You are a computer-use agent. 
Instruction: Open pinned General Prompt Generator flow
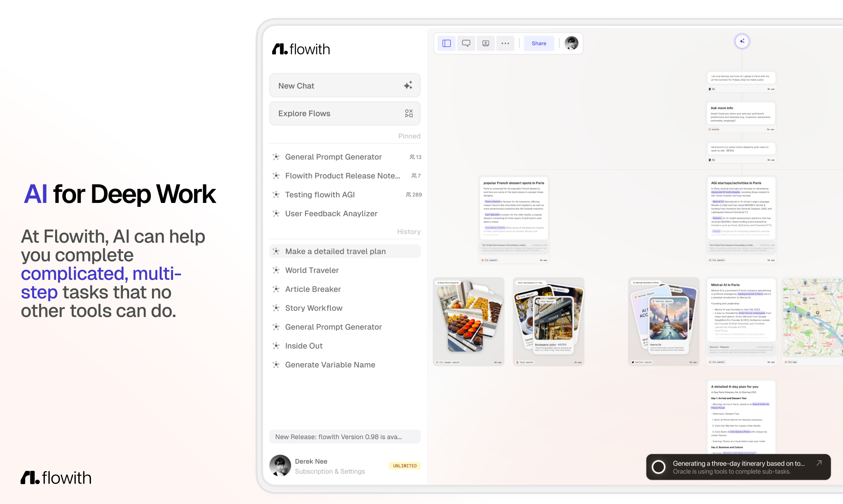click(333, 157)
